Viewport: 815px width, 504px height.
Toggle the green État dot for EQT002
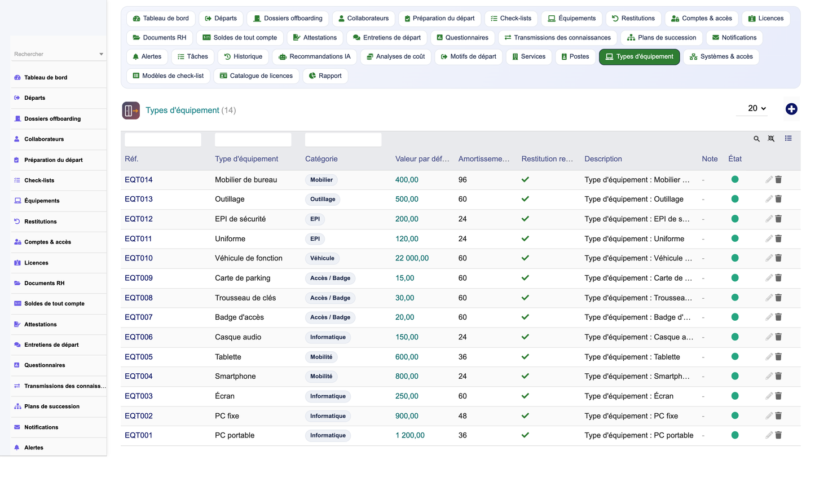(x=735, y=415)
